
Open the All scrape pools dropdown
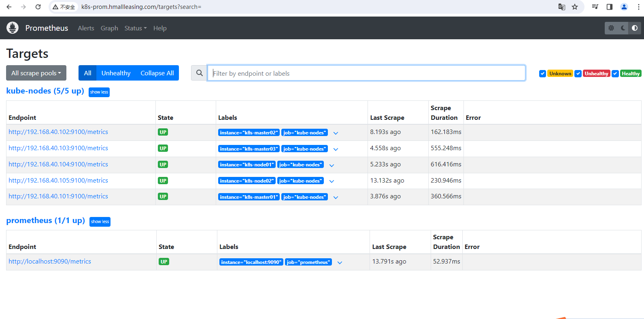[36, 73]
